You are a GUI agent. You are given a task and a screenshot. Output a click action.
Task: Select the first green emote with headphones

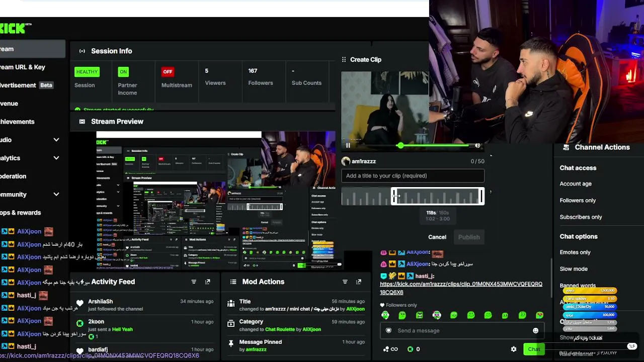(x=385, y=315)
